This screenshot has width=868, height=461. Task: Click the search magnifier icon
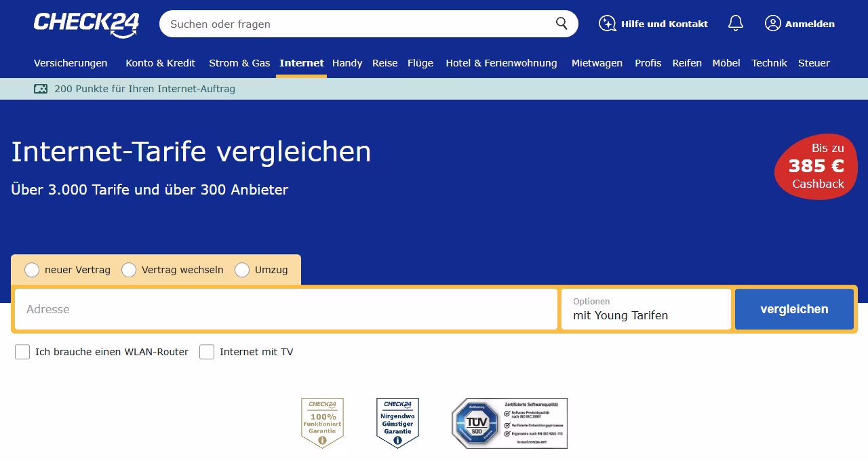click(561, 24)
